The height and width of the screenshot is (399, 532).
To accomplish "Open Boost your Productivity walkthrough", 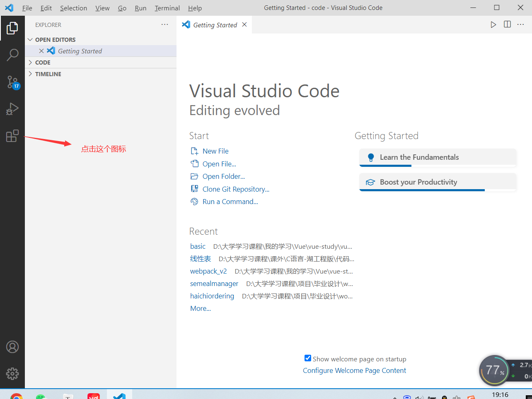I will pos(438,183).
